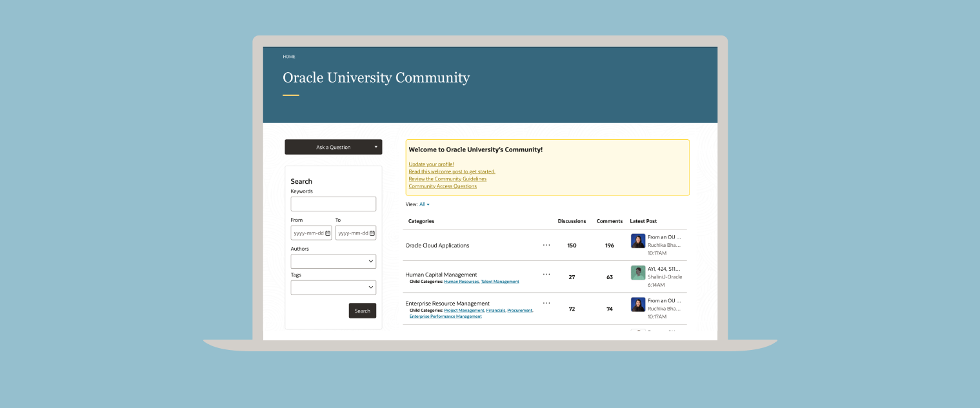Go to HOME breadcrumb
Screen dimensions: 980x408
tap(289, 57)
